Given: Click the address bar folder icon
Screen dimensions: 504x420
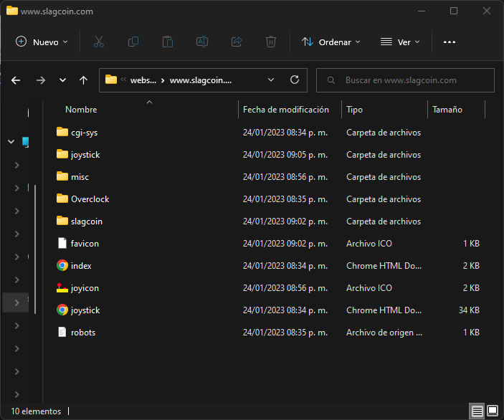Looking at the screenshot, I should click(x=111, y=80).
